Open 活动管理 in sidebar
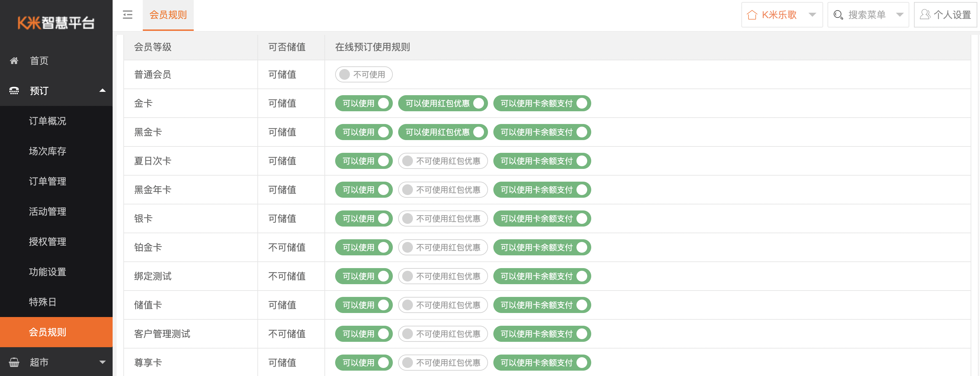Viewport: 980px width, 376px height. [x=56, y=211]
